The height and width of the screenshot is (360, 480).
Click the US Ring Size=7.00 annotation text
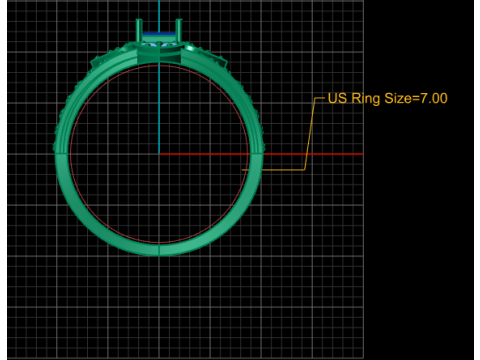[388, 99]
